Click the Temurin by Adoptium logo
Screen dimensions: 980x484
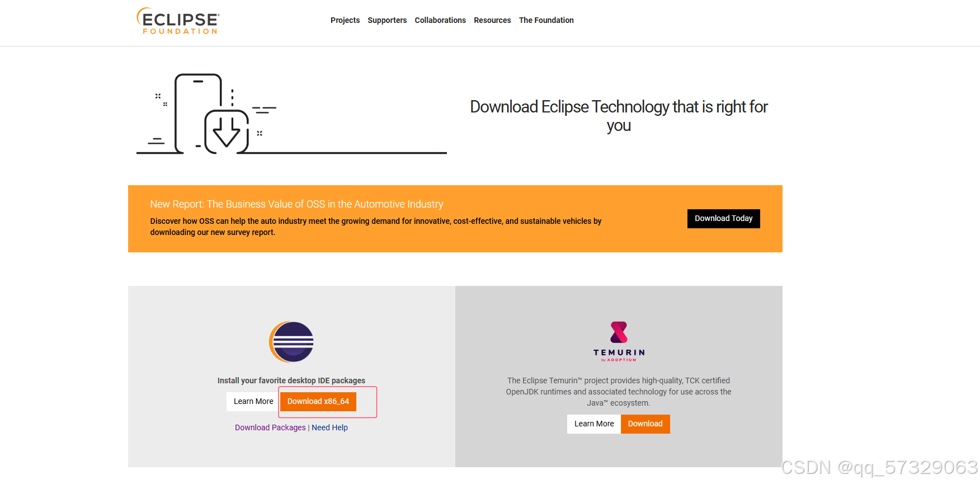619,341
